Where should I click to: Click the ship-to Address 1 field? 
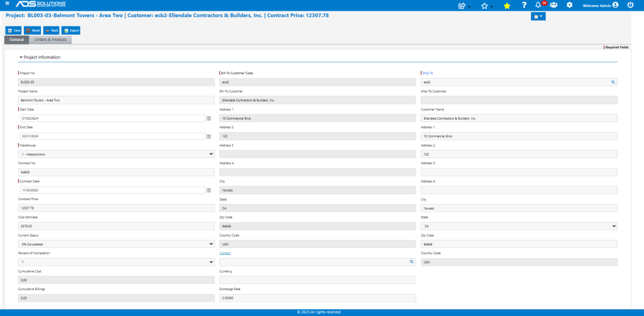coord(519,136)
